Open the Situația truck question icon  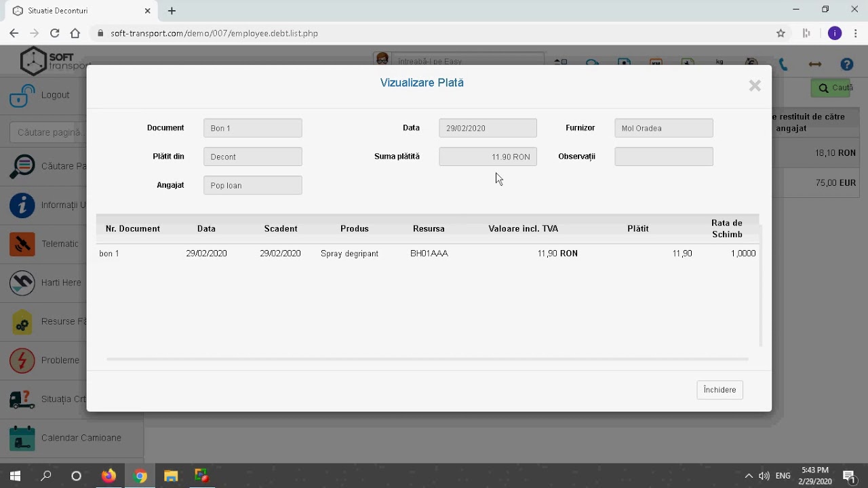click(22, 399)
